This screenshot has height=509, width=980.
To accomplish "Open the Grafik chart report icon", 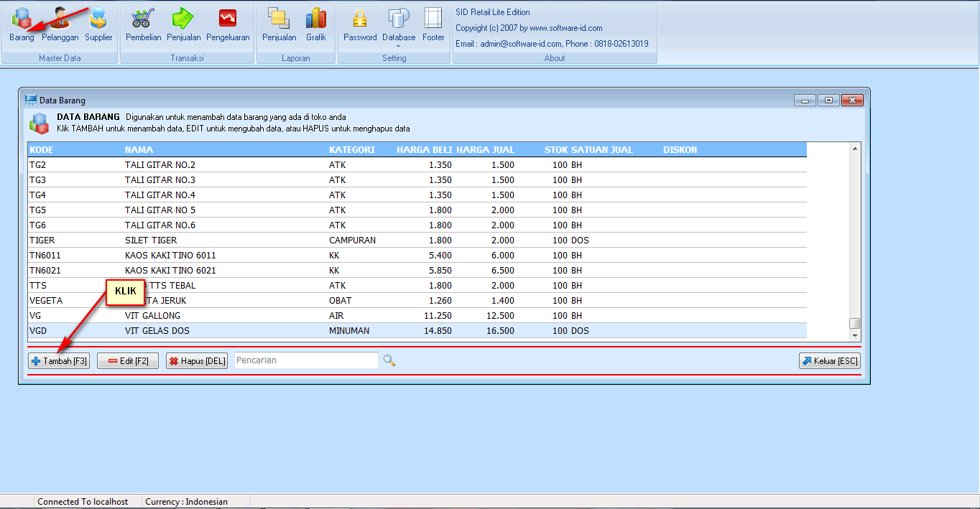I will pyautogui.click(x=315, y=24).
